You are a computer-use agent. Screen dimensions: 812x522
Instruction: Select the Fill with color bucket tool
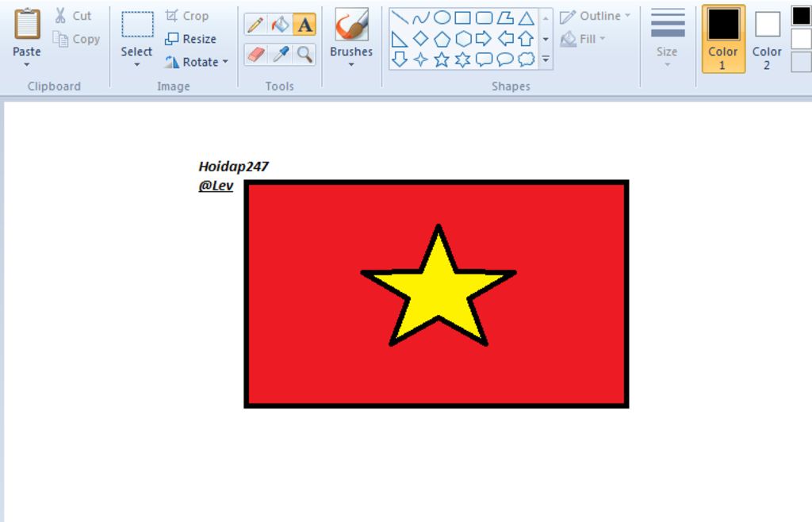tap(280, 25)
